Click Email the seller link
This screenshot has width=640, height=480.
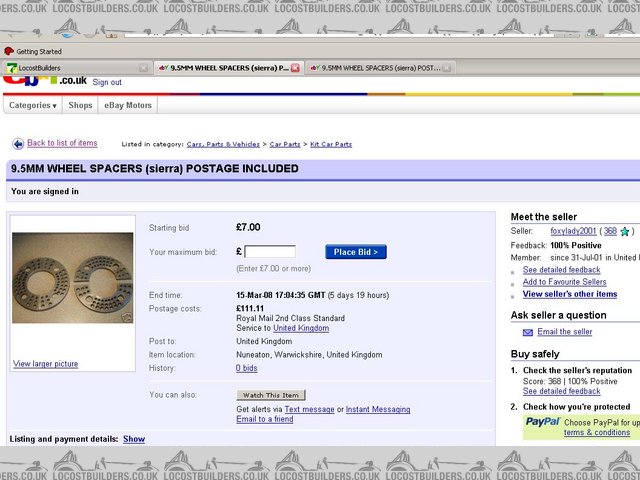tap(564, 332)
